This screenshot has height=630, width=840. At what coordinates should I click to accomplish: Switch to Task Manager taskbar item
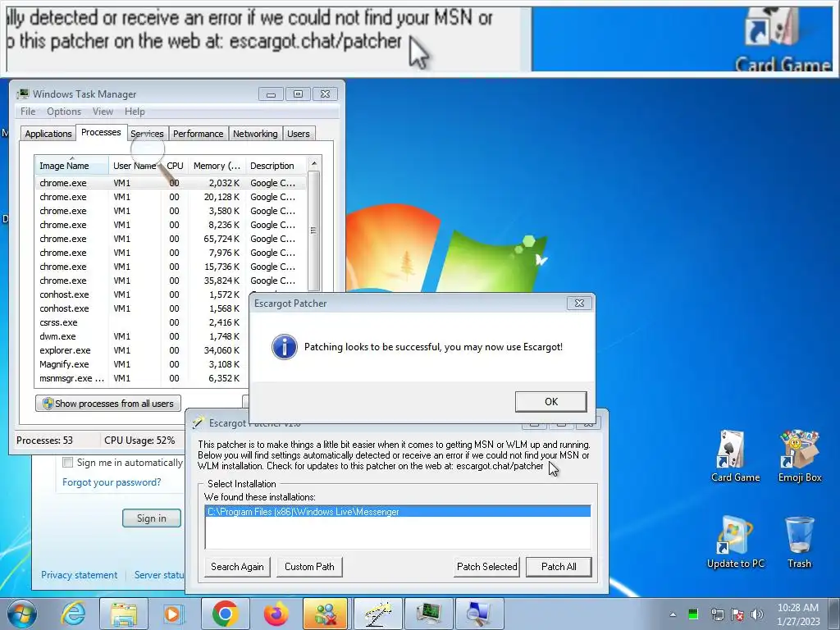[x=428, y=614]
